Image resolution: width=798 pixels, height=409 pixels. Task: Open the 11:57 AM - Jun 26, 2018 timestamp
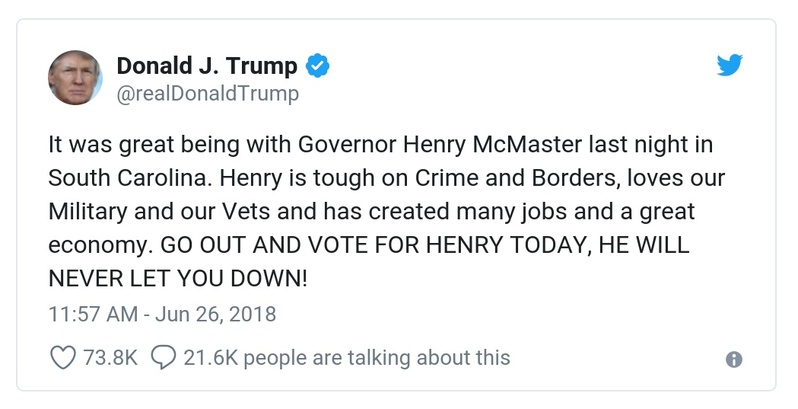pyautogui.click(x=162, y=314)
